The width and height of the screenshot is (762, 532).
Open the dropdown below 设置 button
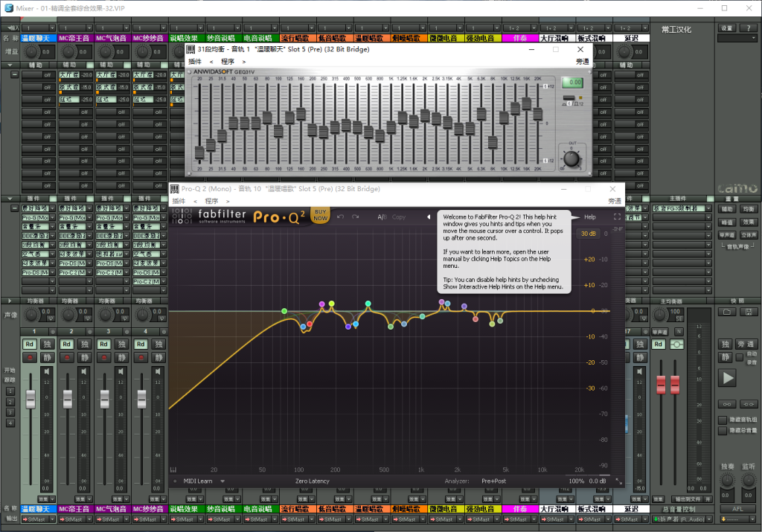pyautogui.click(x=737, y=39)
